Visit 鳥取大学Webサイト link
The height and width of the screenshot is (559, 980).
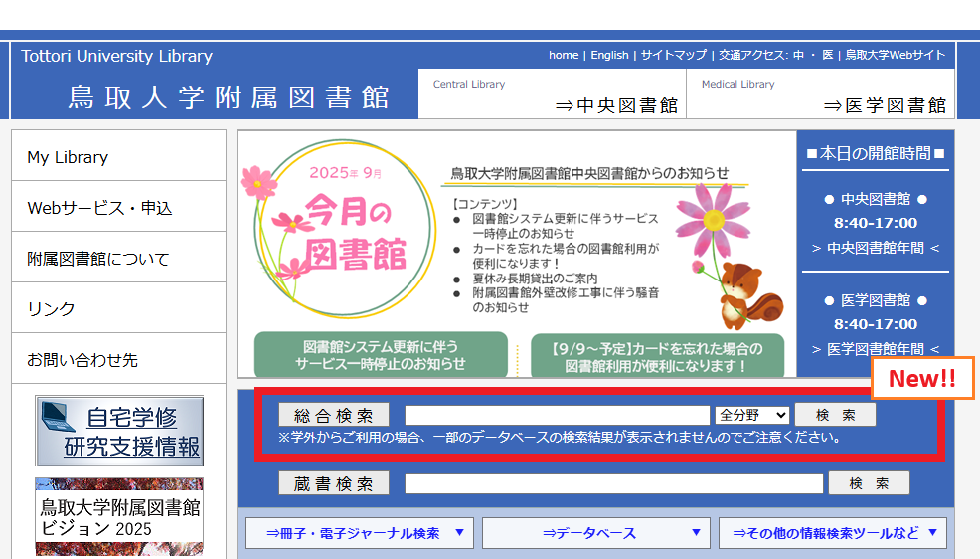pyautogui.click(x=895, y=55)
